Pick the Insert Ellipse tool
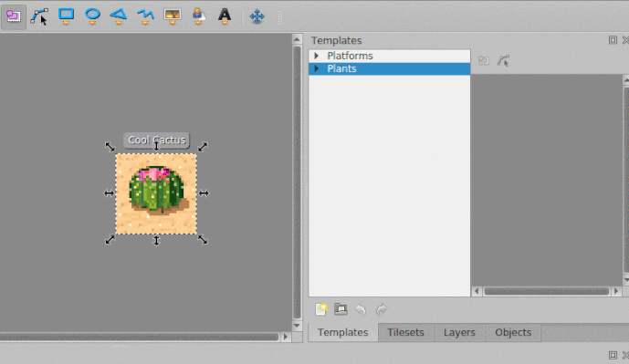 (93, 16)
